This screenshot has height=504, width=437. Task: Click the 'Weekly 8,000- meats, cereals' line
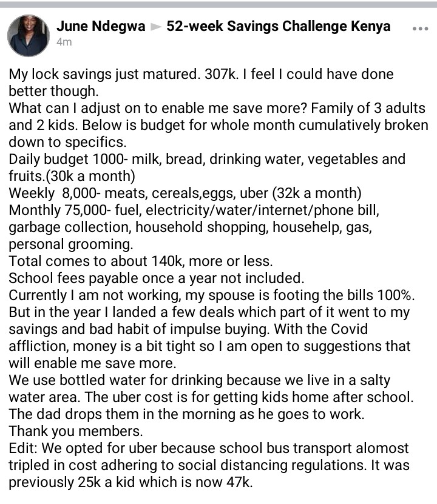click(185, 193)
